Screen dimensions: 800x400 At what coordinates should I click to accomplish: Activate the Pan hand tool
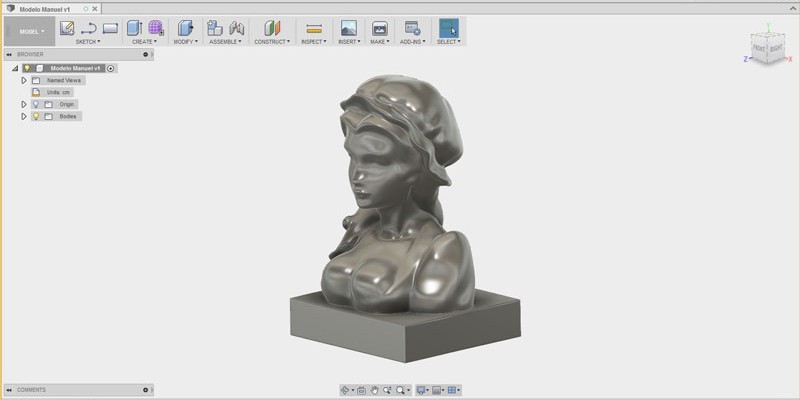(x=374, y=390)
